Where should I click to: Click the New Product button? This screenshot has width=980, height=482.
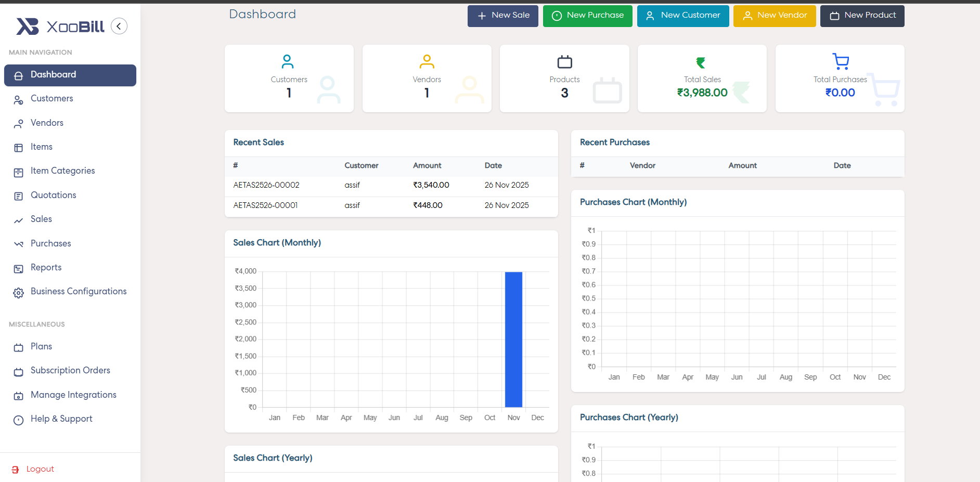tap(861, 16)
